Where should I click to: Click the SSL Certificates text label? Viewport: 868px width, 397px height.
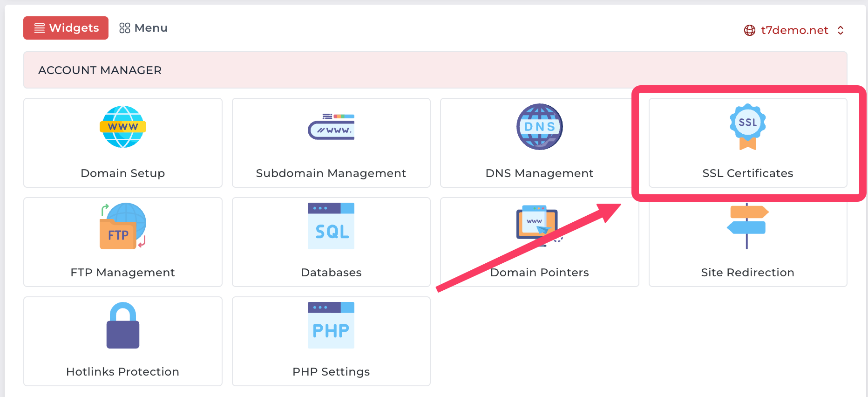pos(747,173)
